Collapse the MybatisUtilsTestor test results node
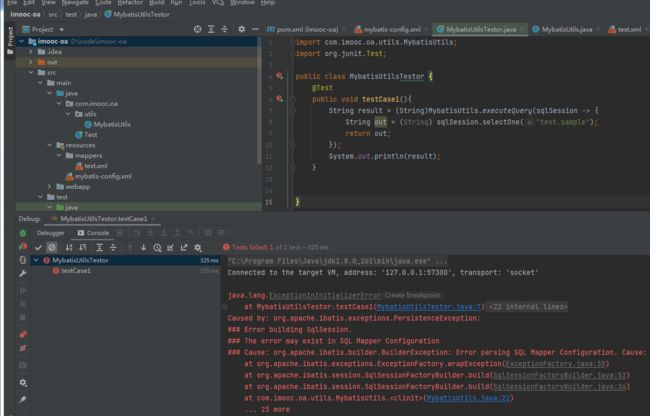650x416 pixels. coord(36,260)
